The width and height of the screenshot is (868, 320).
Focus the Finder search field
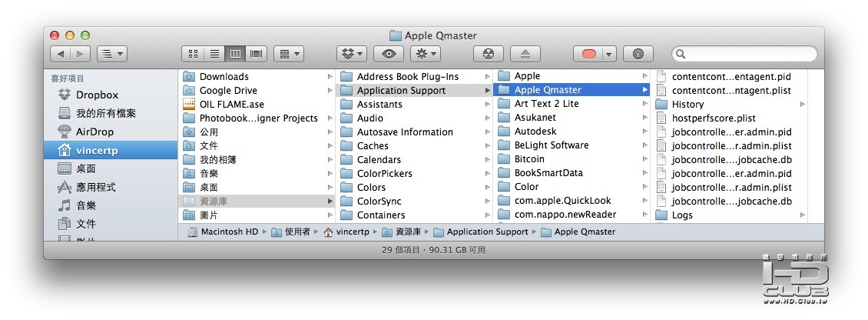click(x=744, y=54)
